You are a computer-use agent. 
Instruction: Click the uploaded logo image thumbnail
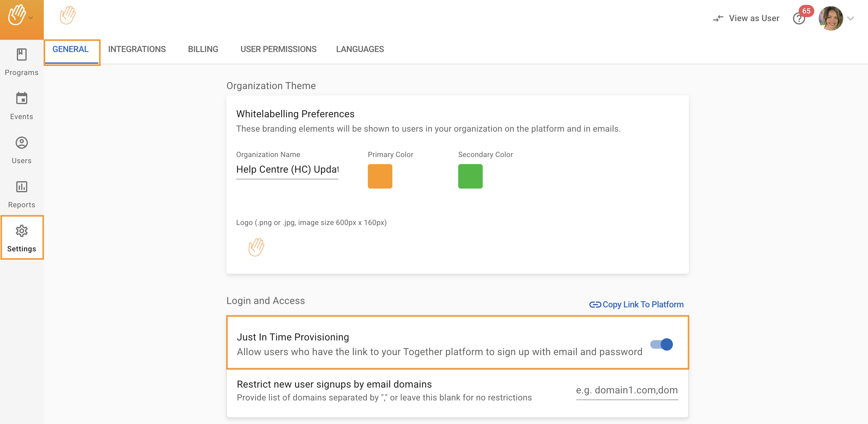pos(256,247)
